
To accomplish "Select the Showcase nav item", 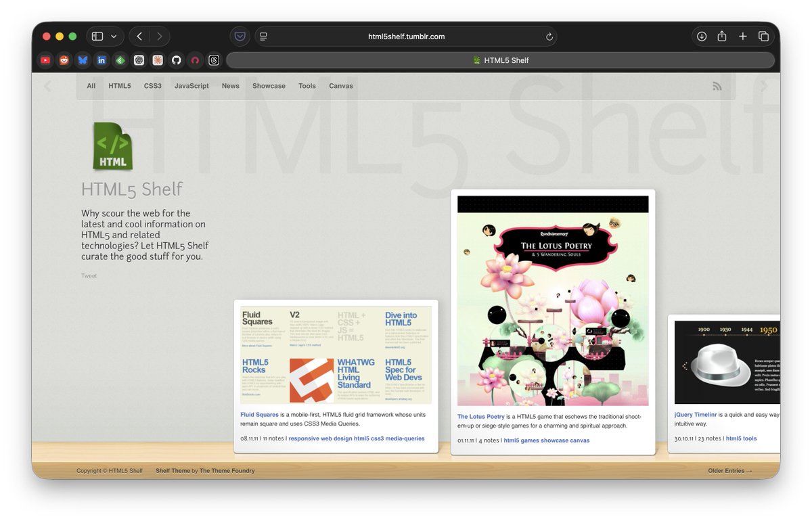I will (269, 86).
